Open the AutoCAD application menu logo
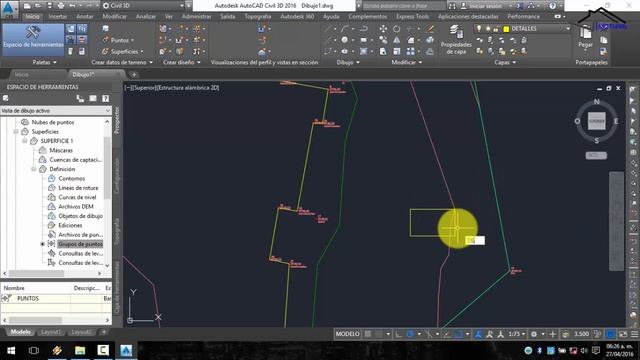 click(x=9, y=9)
